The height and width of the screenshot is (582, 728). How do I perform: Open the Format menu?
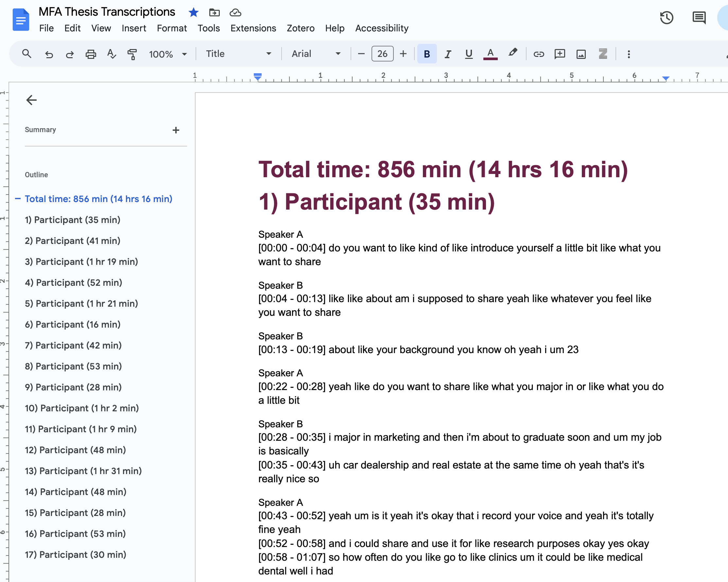click(171, 28)
